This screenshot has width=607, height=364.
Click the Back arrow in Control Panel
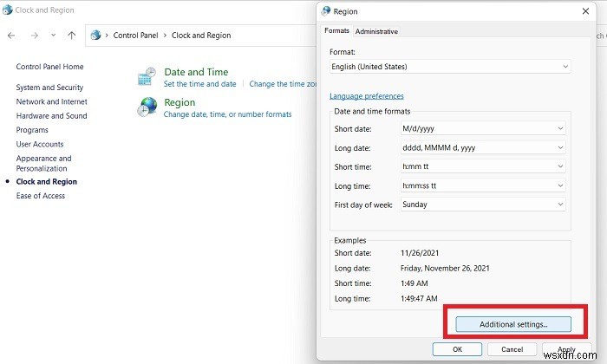11,36
